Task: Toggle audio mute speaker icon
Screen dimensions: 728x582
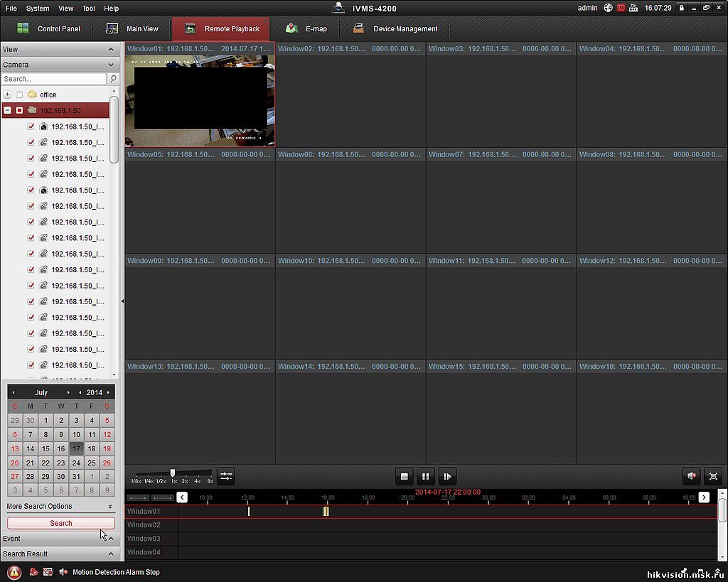Action: point(691,476)
